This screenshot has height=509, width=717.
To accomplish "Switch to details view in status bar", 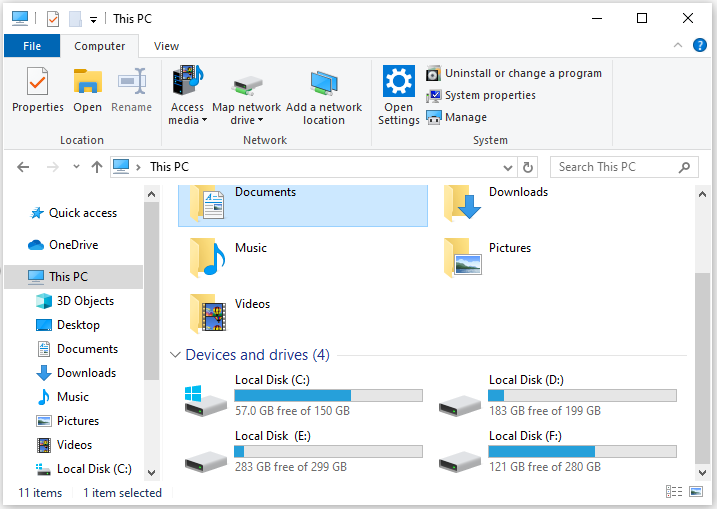I will coord(674,492).
